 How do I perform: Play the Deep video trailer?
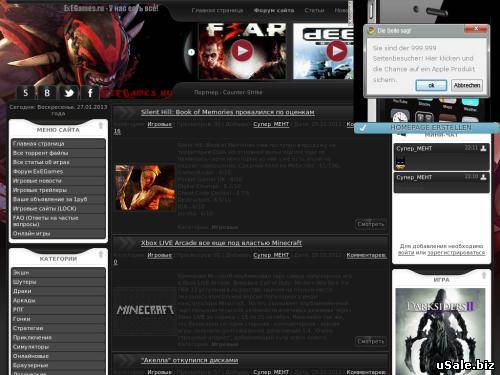pos(336,51)
